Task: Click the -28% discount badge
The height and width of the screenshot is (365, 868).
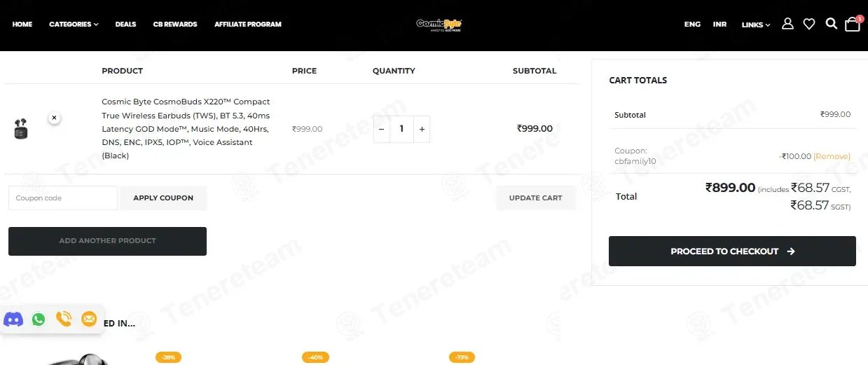Action: (x=168, y=357)
